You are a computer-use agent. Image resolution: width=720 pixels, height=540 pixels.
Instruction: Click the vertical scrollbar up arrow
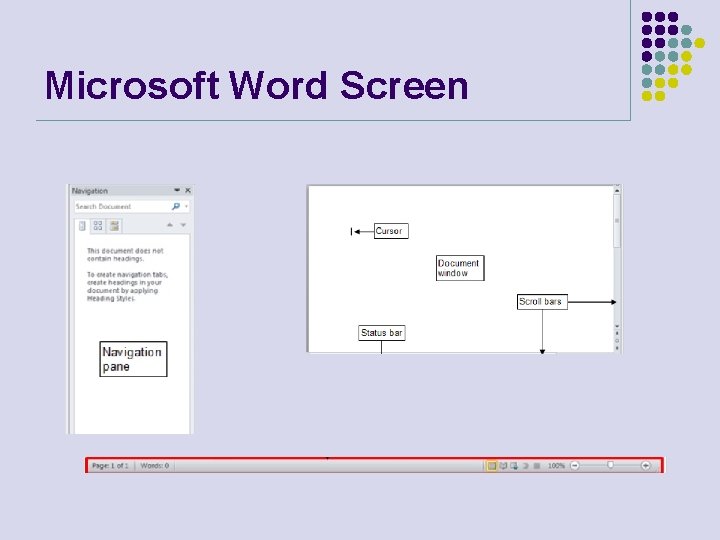click(617, 190)
